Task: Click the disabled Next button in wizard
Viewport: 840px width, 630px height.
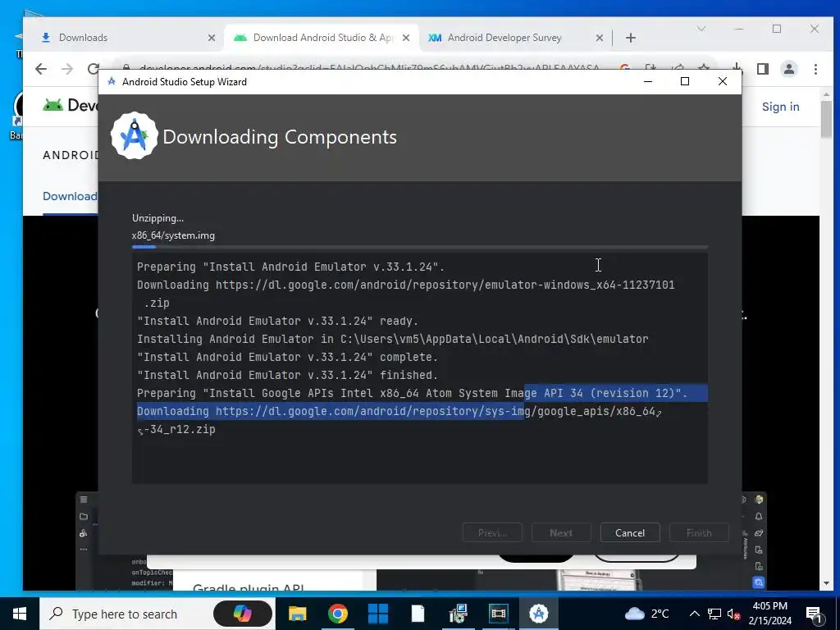Action: click(x=560, y=532)
